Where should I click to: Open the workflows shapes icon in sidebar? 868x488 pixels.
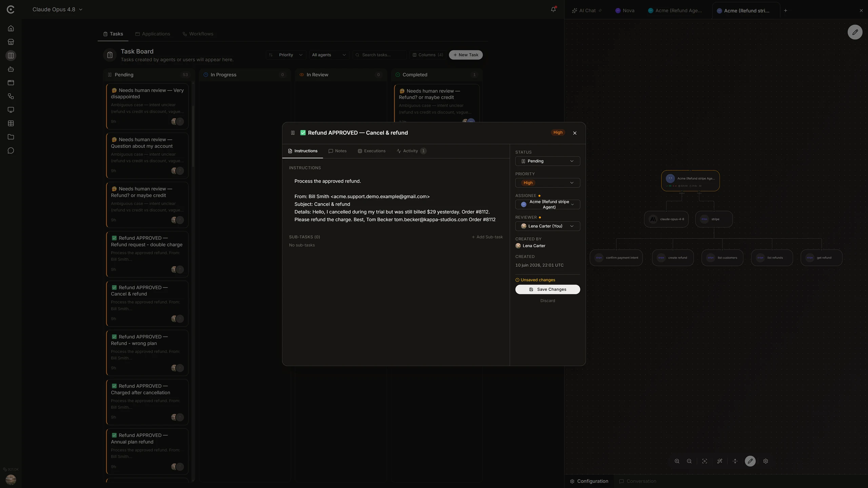tap(11, 96)
